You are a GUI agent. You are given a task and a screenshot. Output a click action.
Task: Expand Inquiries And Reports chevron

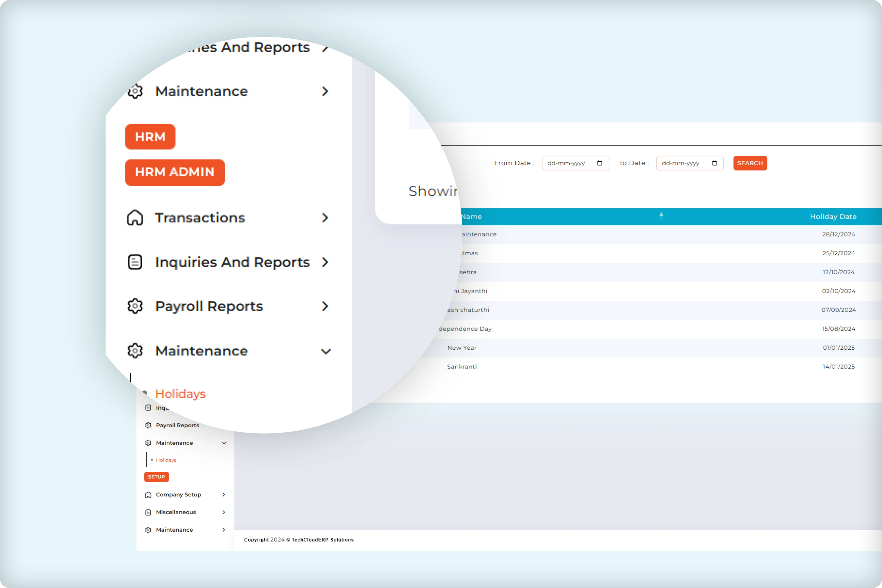point(325,262)
